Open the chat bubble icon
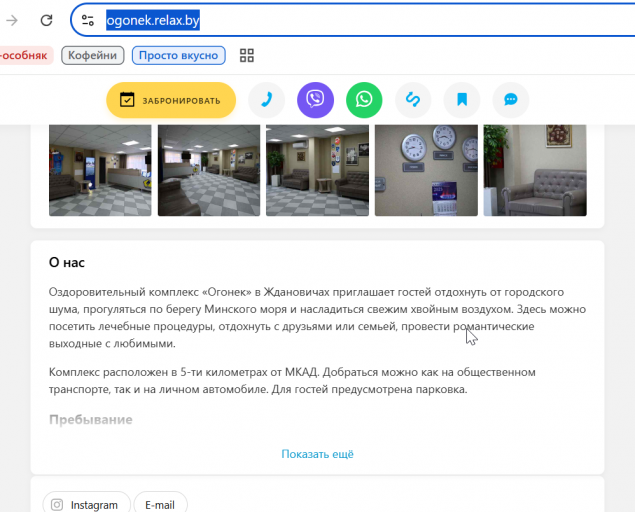 tap(511, 100)
